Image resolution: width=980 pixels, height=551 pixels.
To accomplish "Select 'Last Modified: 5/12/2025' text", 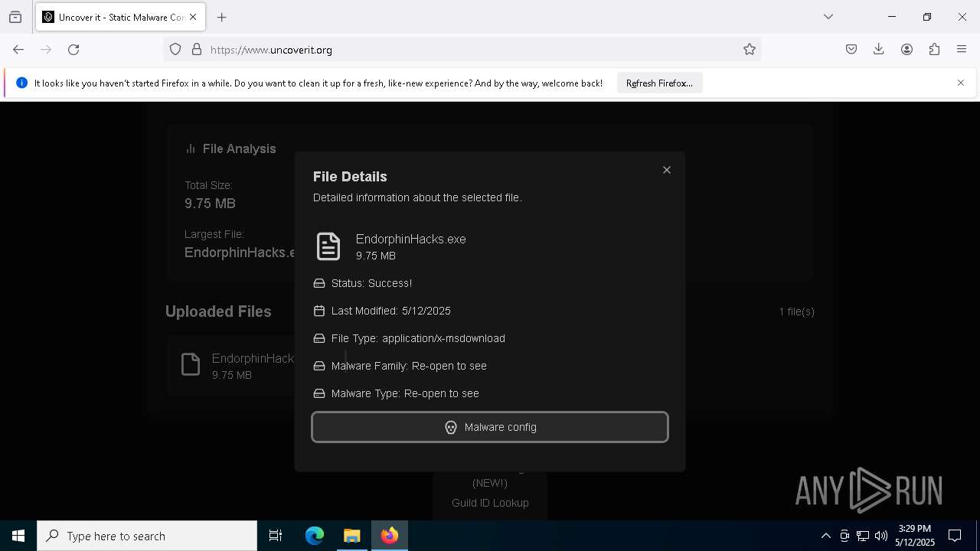I will [x=390, y=311].
